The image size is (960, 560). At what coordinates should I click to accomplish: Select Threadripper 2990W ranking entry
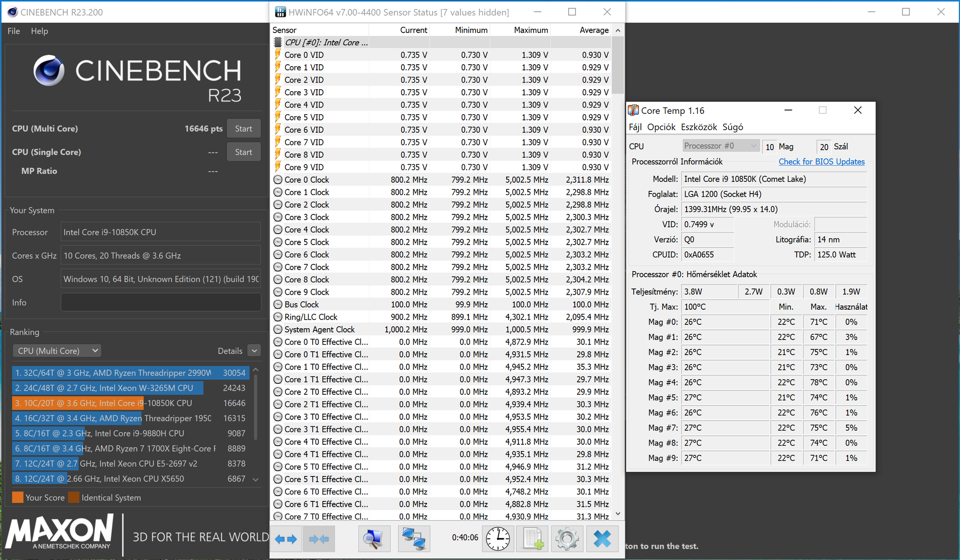click(x=130, y=373)
